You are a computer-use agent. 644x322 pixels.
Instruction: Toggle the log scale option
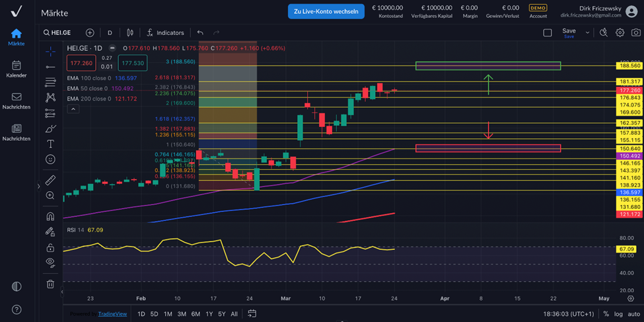coord(617,314)
